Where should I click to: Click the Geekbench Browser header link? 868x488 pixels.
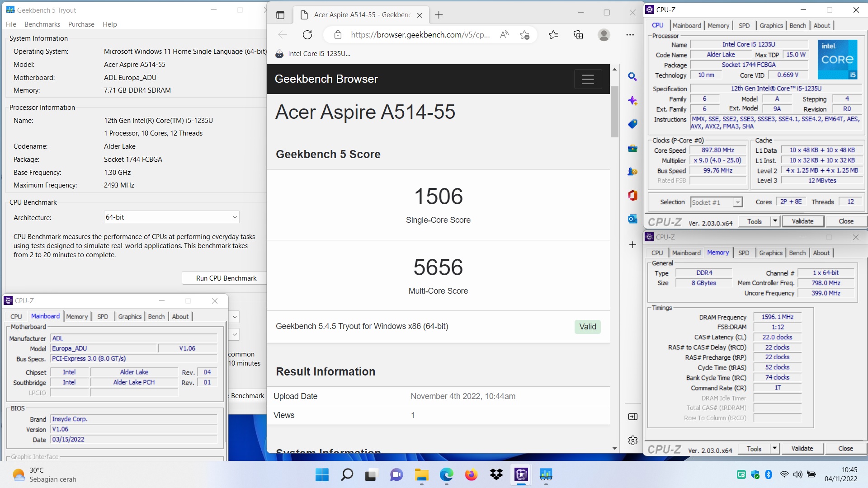(x=326, y=79)
